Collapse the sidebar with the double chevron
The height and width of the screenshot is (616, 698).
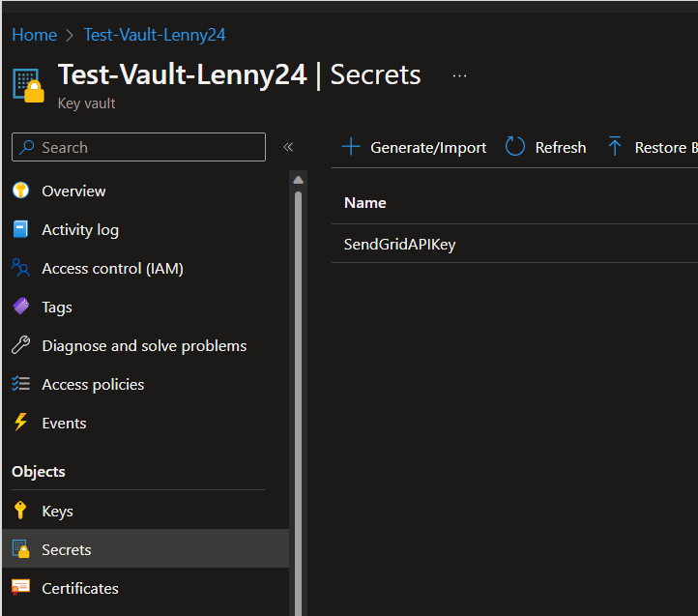tap(288, 147)
